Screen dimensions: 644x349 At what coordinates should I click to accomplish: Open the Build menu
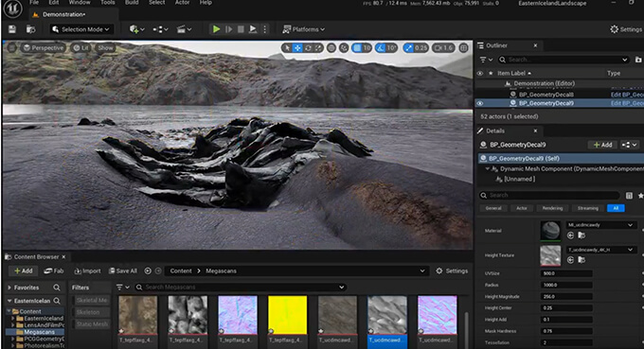(x=132, y=3)
